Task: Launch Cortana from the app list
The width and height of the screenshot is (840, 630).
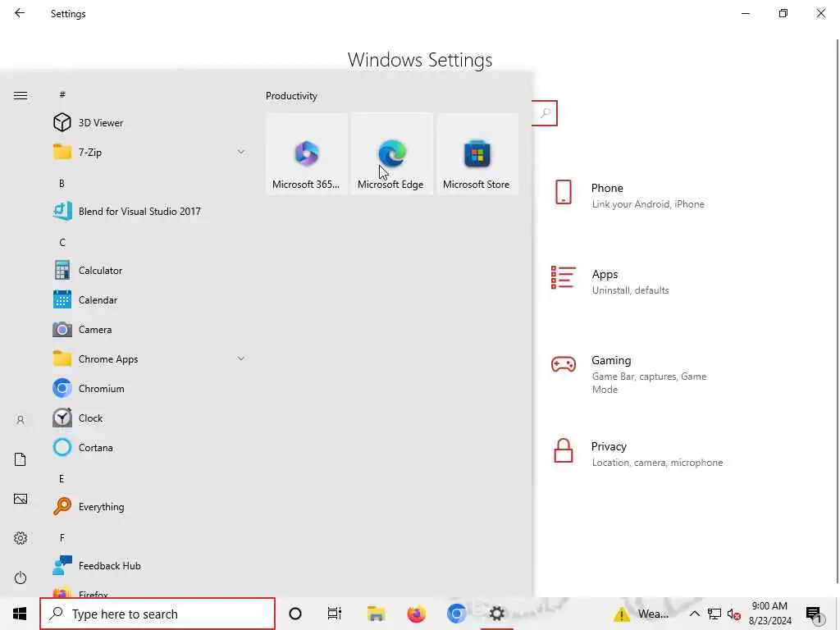Action: pyautogui.click(x=148, y=447)
